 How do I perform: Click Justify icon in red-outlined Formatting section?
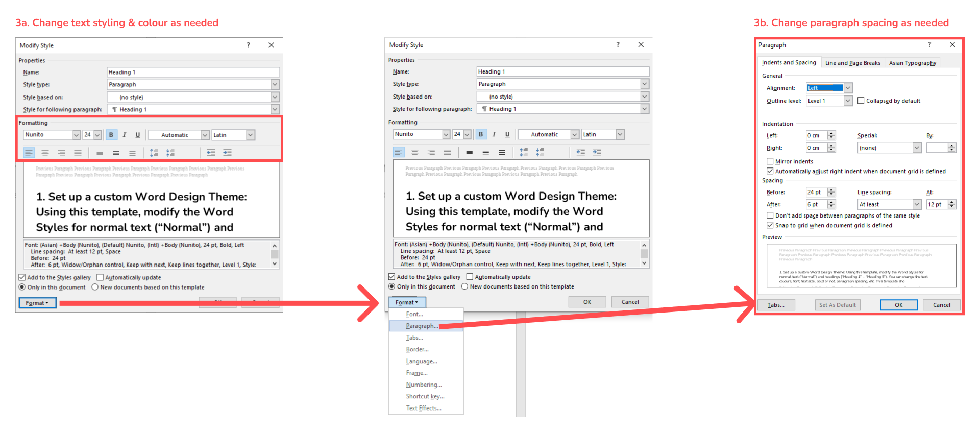tap(78, 153)
